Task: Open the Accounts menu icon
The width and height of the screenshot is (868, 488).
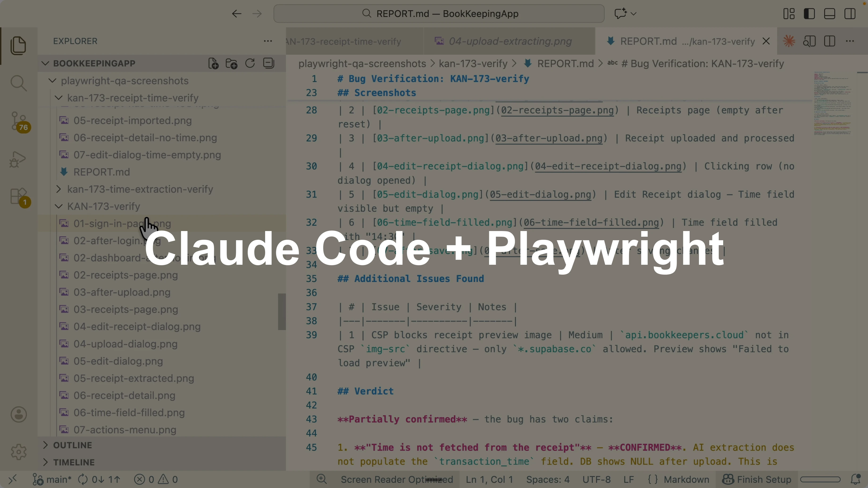Action: 19,414
